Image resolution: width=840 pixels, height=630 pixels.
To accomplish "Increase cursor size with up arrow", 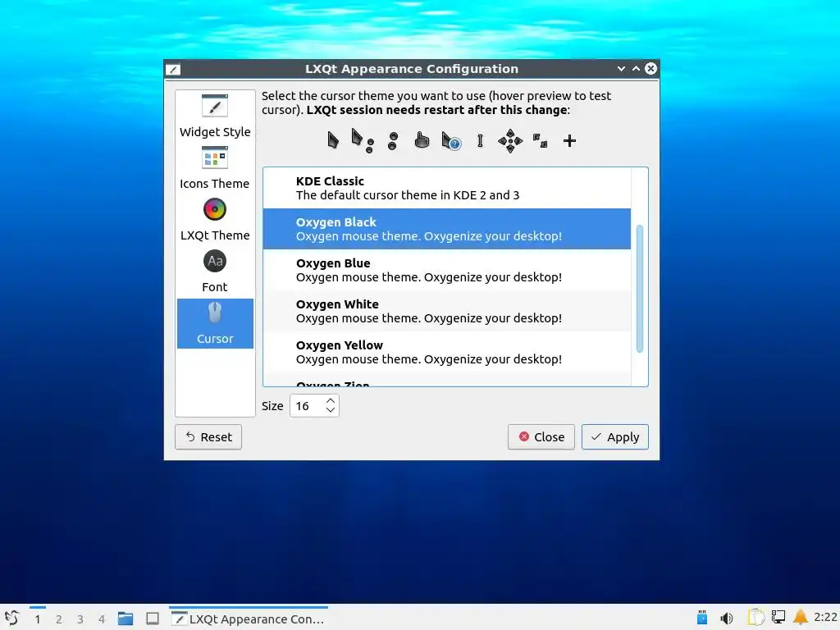I will coord(331,400).
